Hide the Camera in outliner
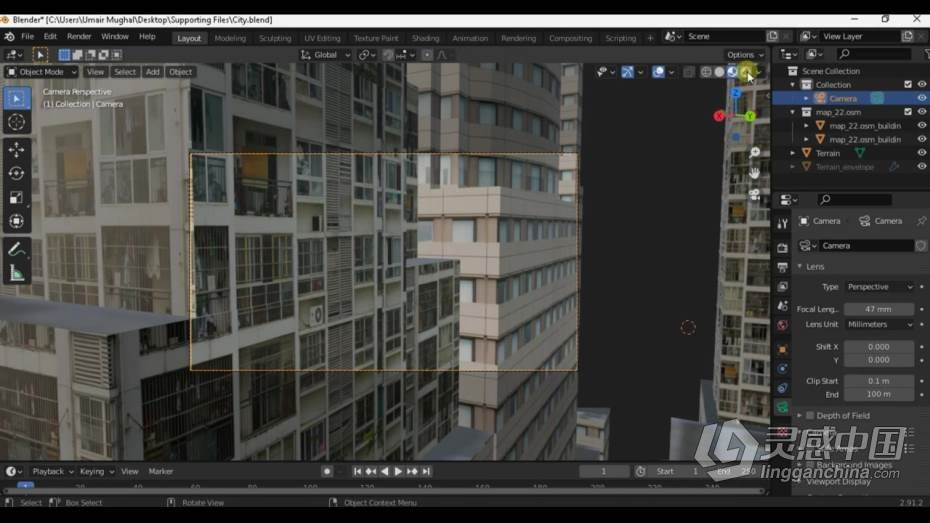The image size is (930, 523). 922,98
